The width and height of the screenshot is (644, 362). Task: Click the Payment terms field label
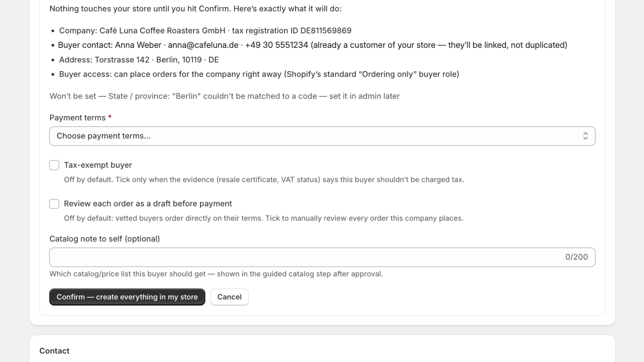click(77, 117)
